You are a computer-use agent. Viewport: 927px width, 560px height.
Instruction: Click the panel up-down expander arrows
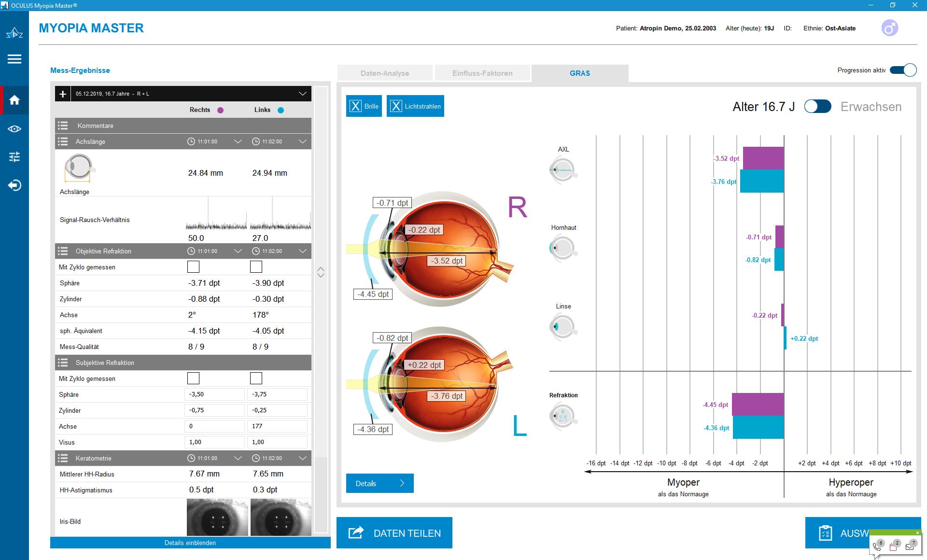[x=321, y=272]
